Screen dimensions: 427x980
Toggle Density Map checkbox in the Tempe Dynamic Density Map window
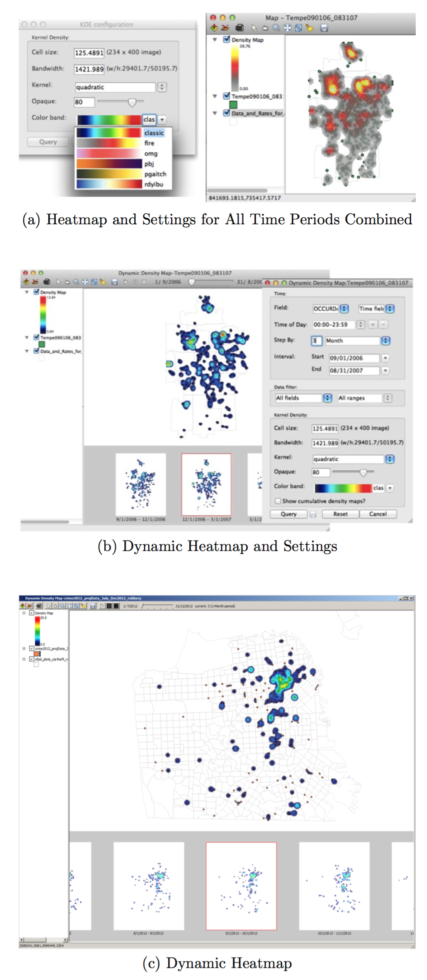tap(36, 292)
